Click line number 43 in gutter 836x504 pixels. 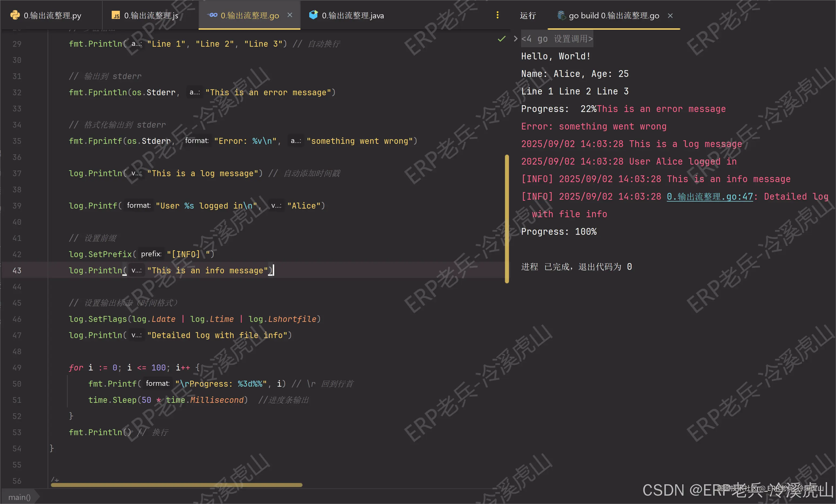pyautogui.click(x=17, y=271)
